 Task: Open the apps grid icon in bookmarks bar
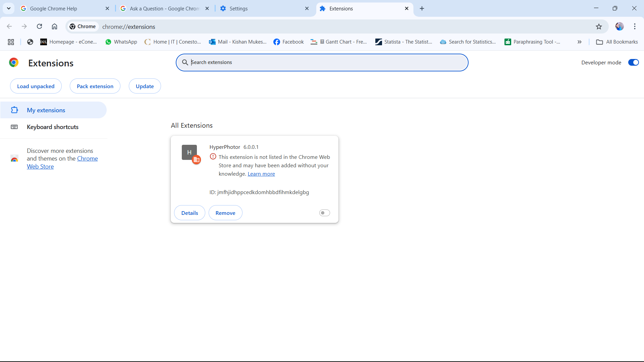pyautogui.click(x=11, y=42)
